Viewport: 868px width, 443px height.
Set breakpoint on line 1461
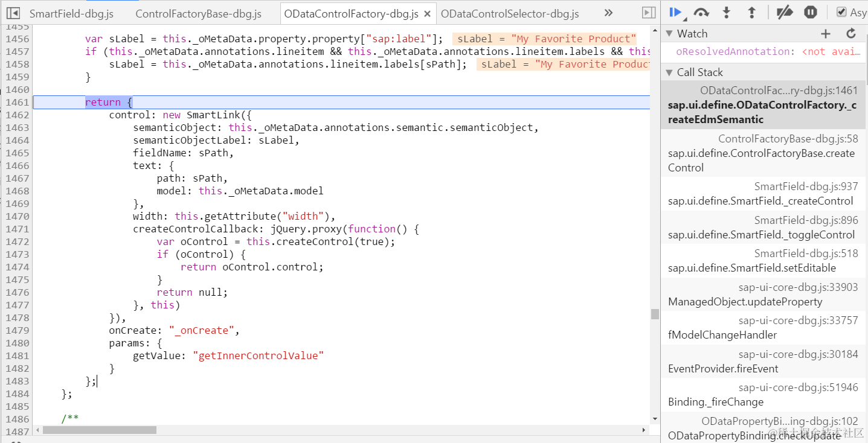pos(17,103)
